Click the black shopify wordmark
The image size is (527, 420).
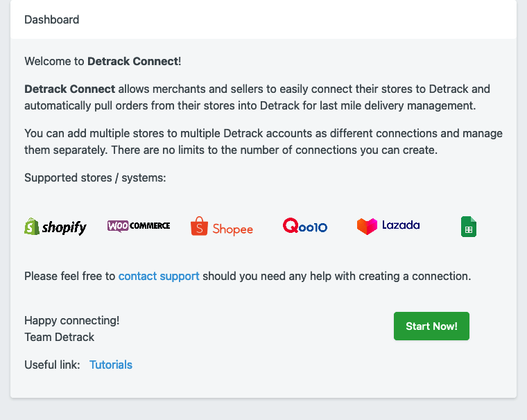point(64,228)
